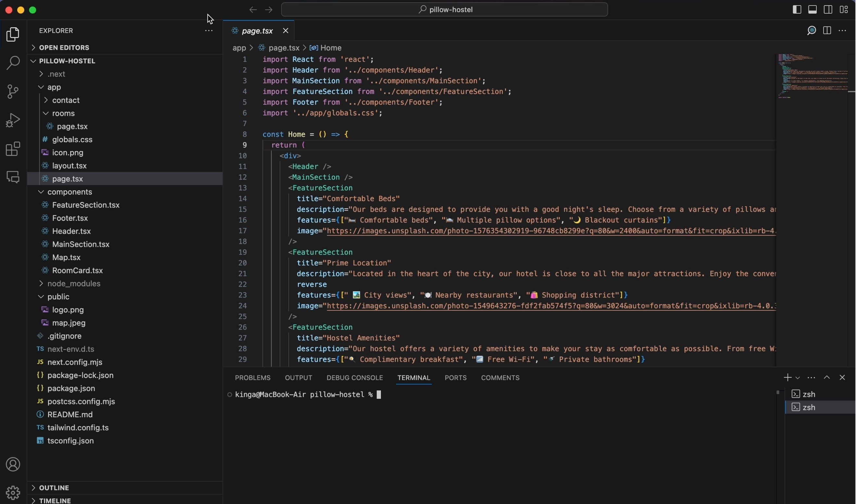Image resolution: width=856 pixels, height=504 pixels.
Task: Select the second zsh terminal
Action: click(820, 407)
